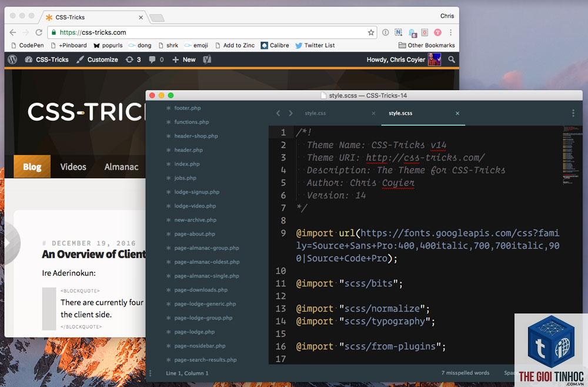The height and width of the screenshot is (387, 588).
Task: Open page-search-results.php file
Action: (205, 359)
